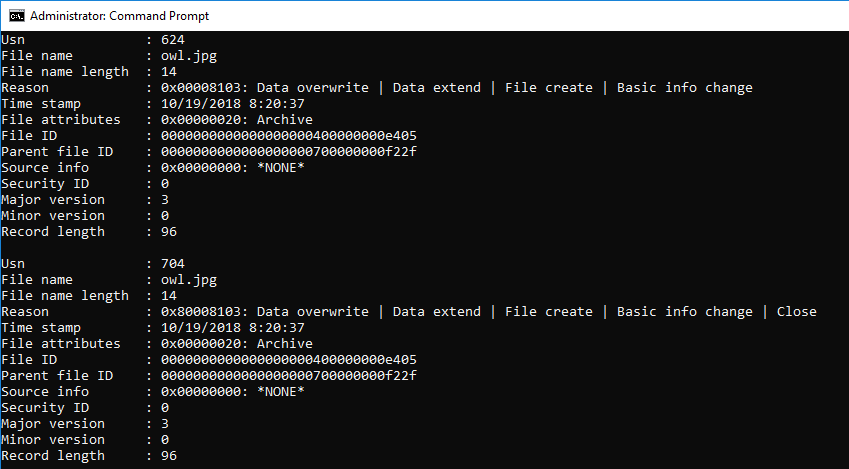Click the word Close in second Reason line
This screenshot has width=849, height=469.
[x=796, y=312]
